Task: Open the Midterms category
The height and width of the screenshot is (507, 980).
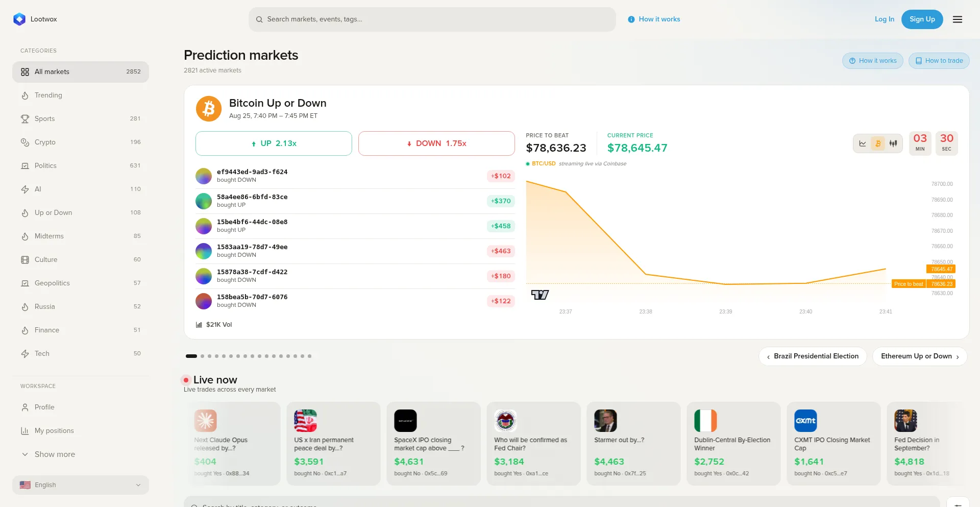Action: pyautogui.click(x=81, y=236)
